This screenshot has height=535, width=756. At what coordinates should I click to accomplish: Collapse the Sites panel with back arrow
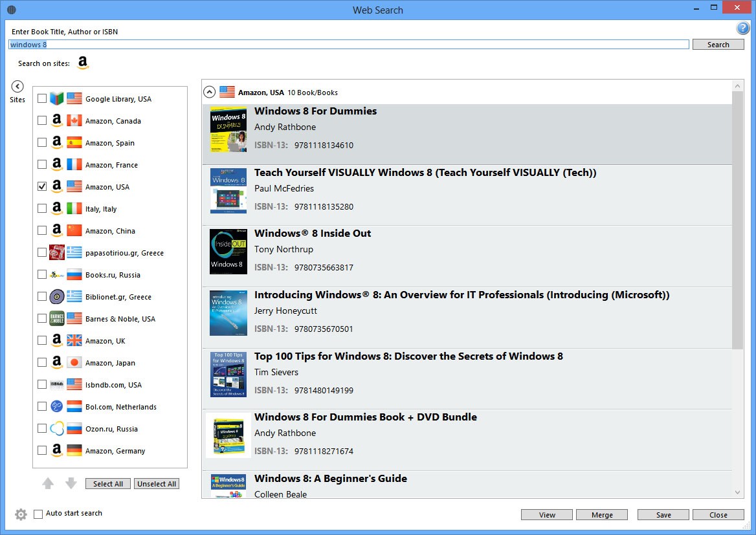point(17,86)
